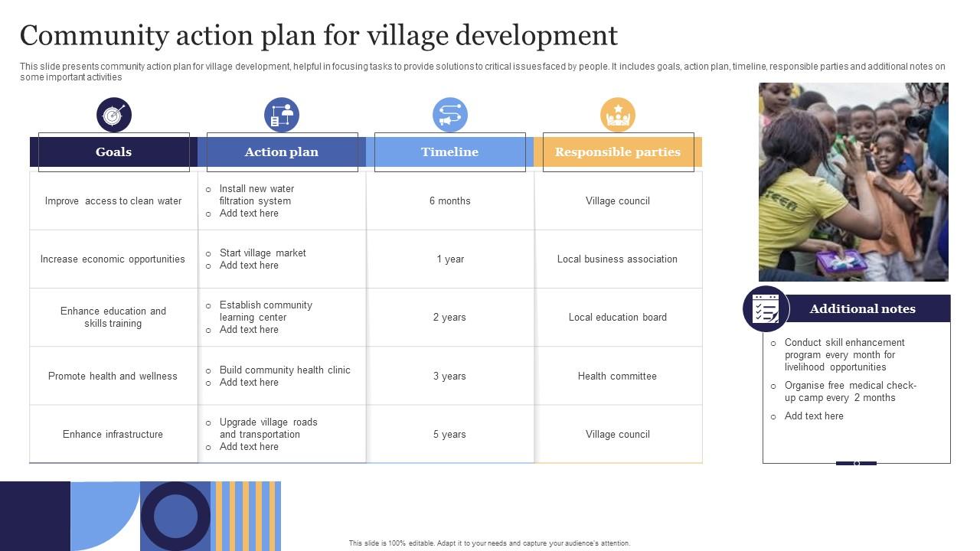Click the Timeline column header
980x551 pixels.
449,152
